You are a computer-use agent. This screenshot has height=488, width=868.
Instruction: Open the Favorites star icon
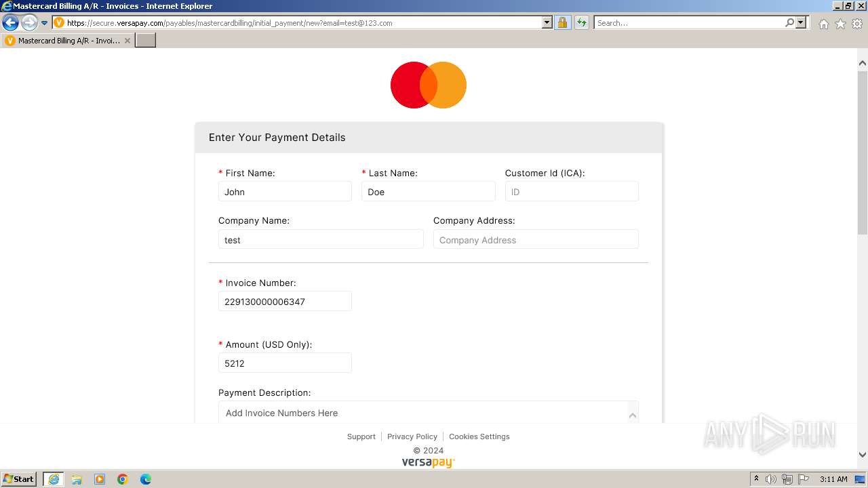pyautogui.click(x=840, y=24)
